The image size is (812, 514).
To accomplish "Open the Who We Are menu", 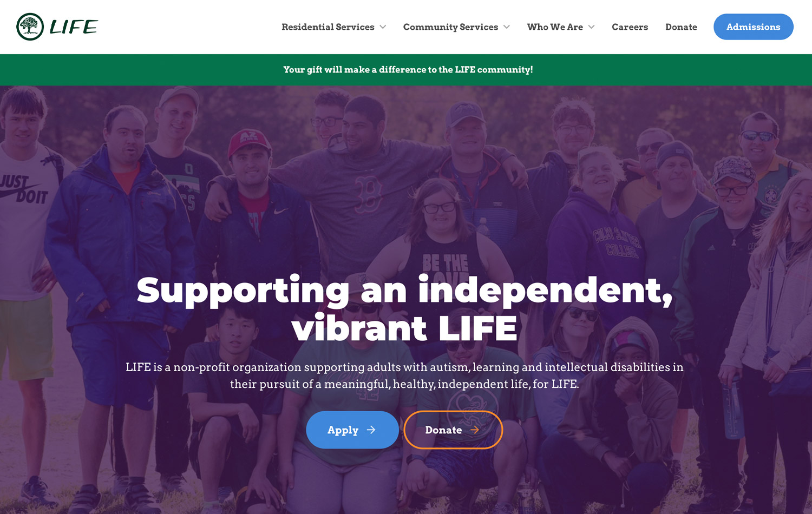I will [x=555, y=27].
